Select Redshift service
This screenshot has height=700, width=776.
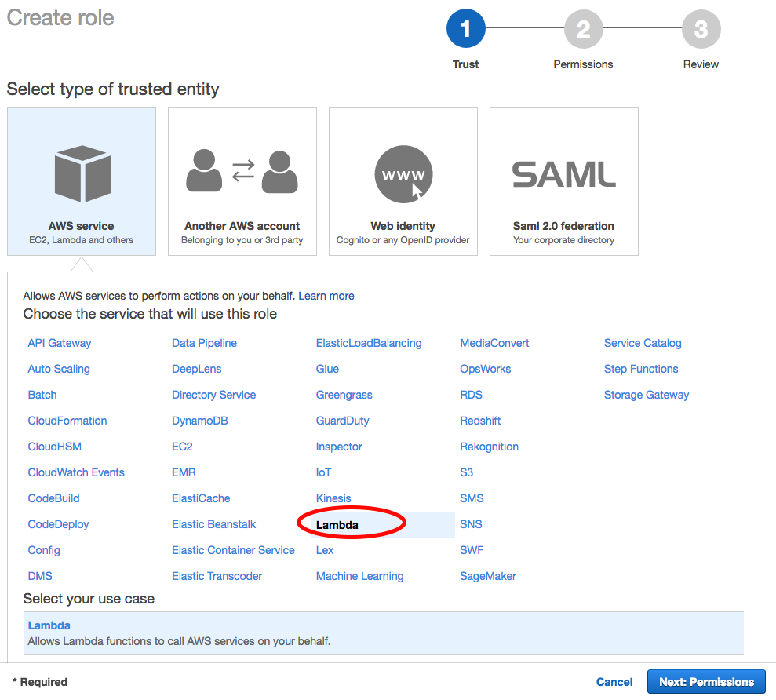point(480,421)
